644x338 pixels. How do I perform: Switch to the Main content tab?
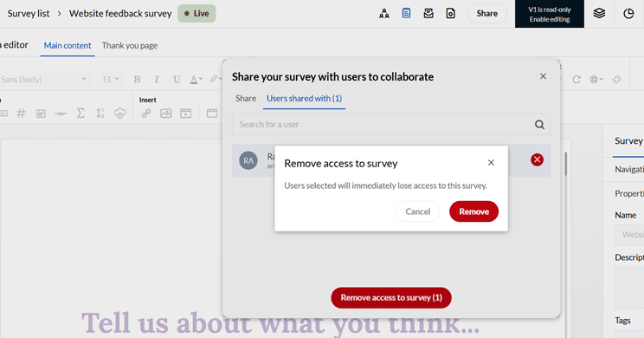pyautogui.click(x=68, y=46)
